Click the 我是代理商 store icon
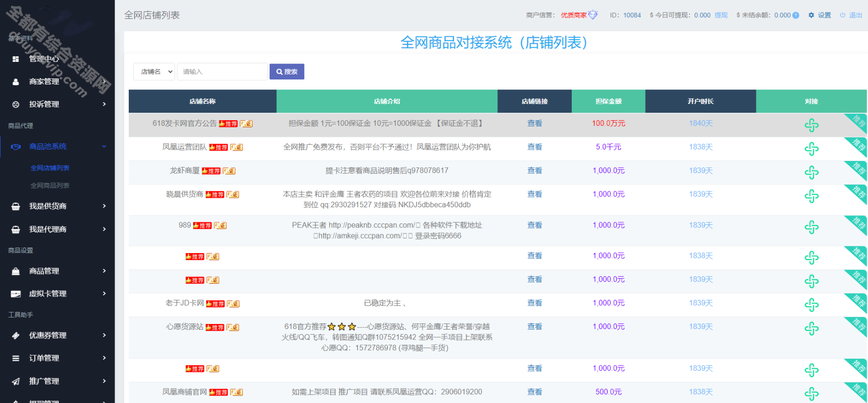The image size is (868, 403). [16, 229]
